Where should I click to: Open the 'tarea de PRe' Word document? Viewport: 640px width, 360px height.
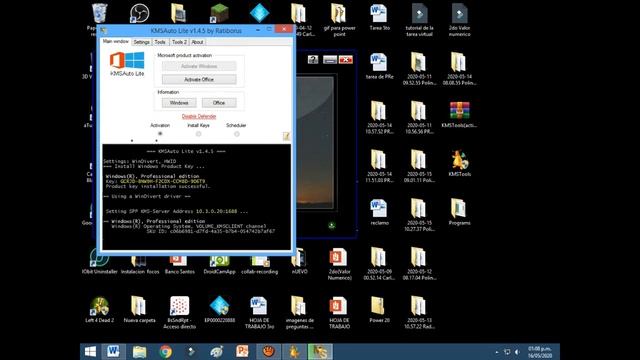click(379, 62)
